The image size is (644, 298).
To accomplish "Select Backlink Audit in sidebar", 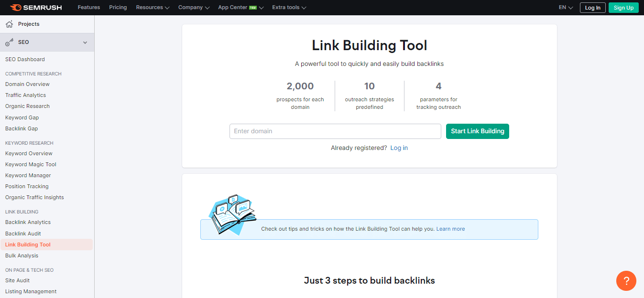I will pyautogui.click(x=23, y=234).
